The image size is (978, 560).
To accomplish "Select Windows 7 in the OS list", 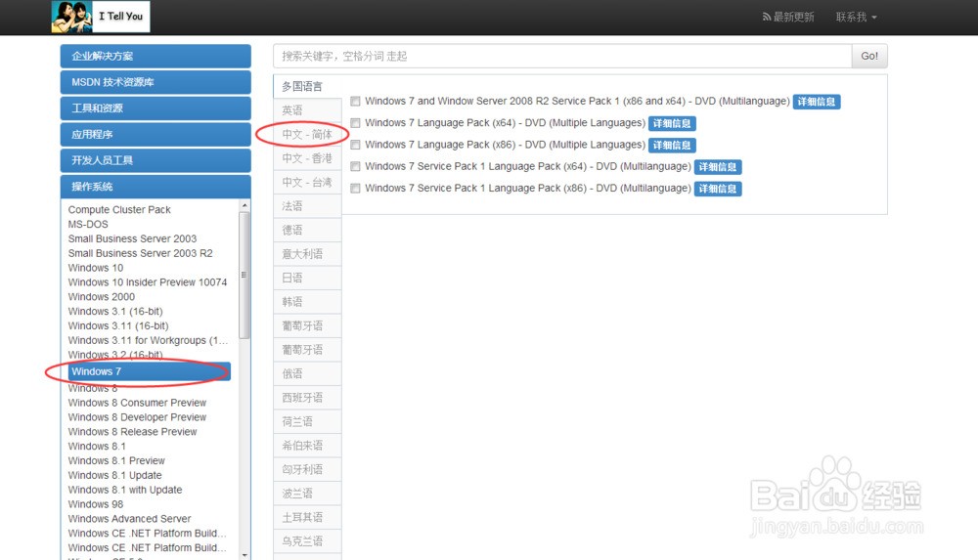I will pos(149,371).
